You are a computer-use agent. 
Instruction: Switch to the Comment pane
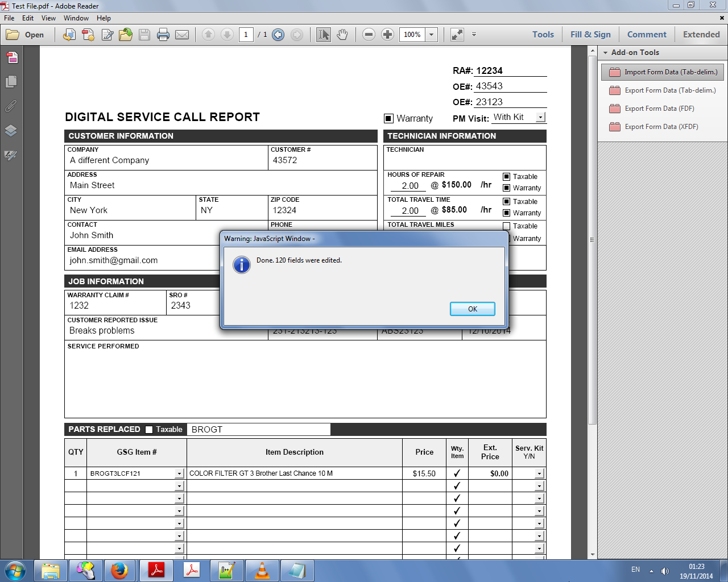[647, 35]
